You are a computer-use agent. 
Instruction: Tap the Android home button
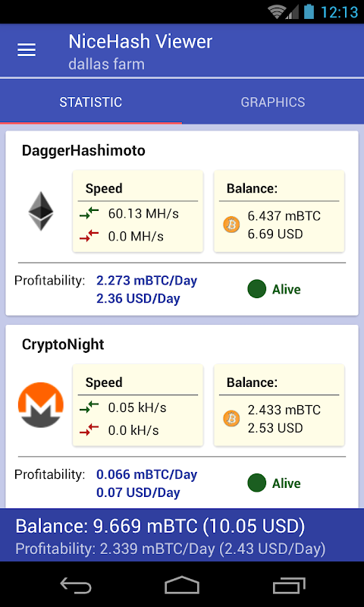coord(182,584)
